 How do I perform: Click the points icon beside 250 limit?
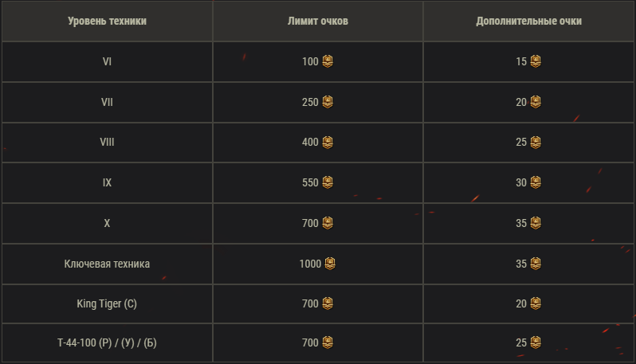click(328, 102)
